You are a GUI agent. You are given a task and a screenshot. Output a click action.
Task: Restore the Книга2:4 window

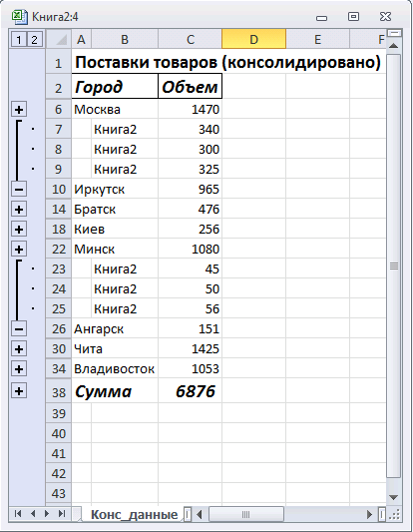pyautogui.click(x=354, y=16)
